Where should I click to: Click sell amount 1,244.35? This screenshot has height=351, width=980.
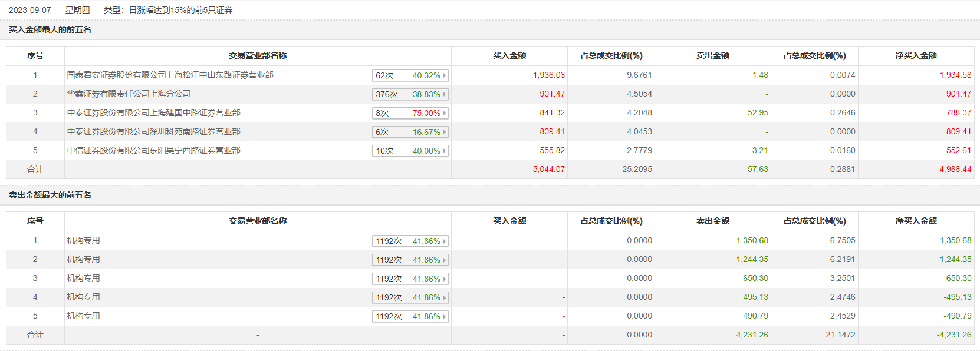[x=752, y=259]
